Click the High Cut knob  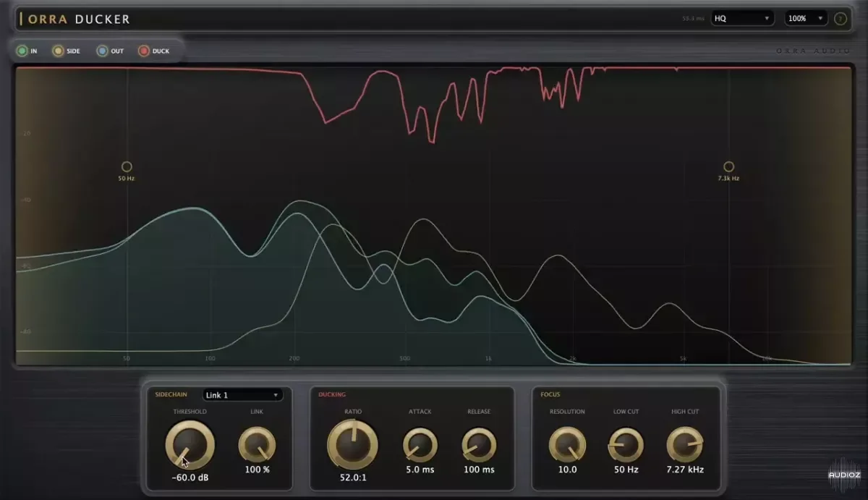click(684, 445)
